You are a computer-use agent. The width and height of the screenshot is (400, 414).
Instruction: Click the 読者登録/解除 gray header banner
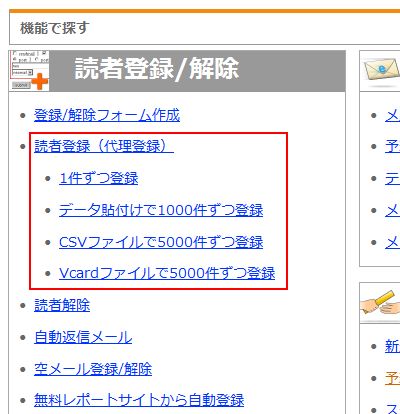pyautogui.click(x=177, y=71)
